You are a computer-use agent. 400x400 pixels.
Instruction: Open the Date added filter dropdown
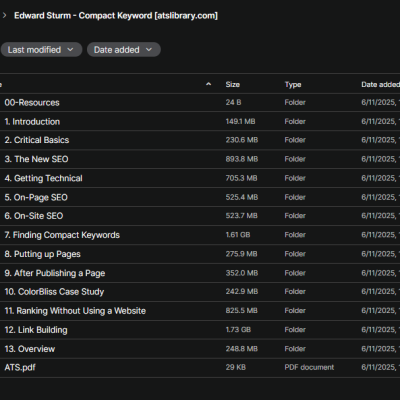(124, 50)
